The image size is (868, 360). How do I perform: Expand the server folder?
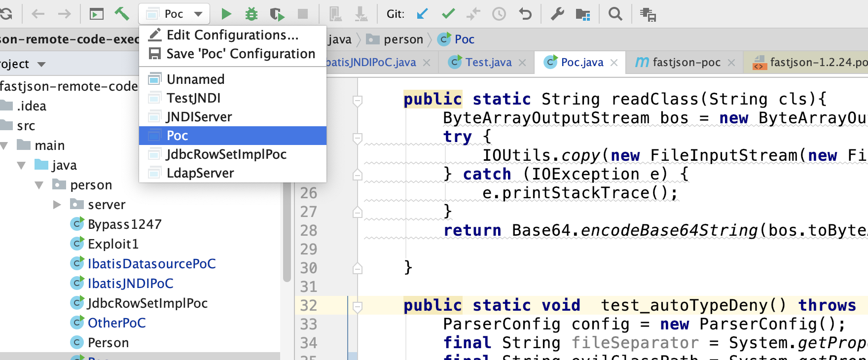[x=57, y=205]
